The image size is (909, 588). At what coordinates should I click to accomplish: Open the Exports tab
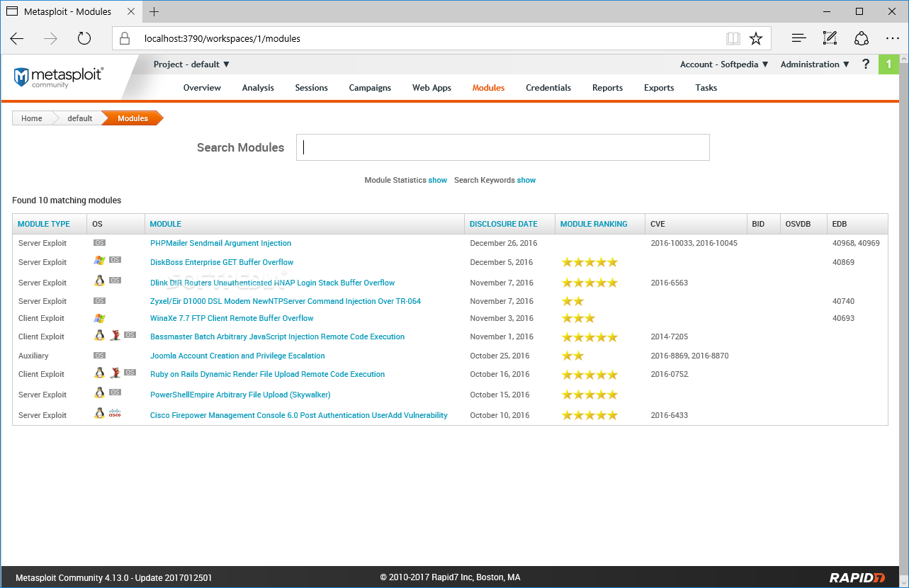(x=659, y=88)
